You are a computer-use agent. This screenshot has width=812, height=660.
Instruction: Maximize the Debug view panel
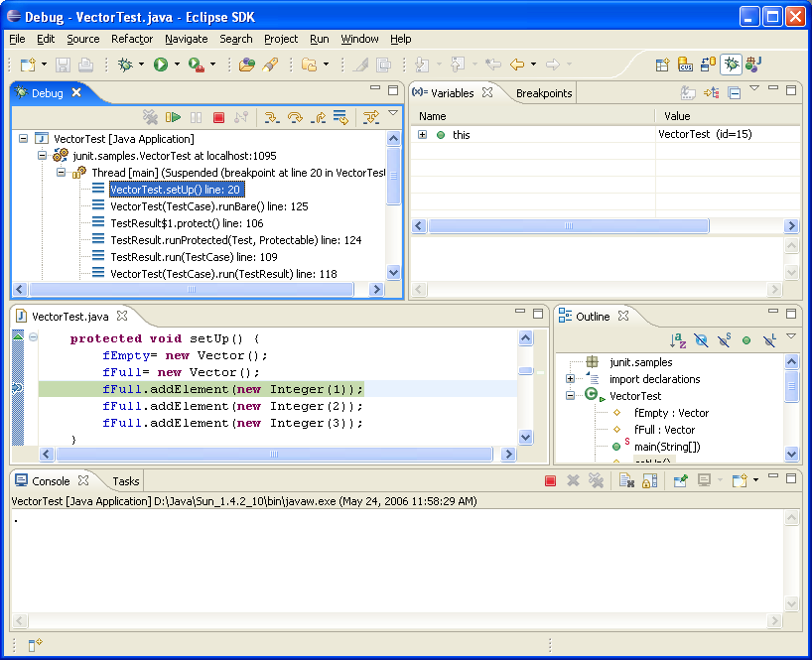pyautogui.click(x=393, y=90)
